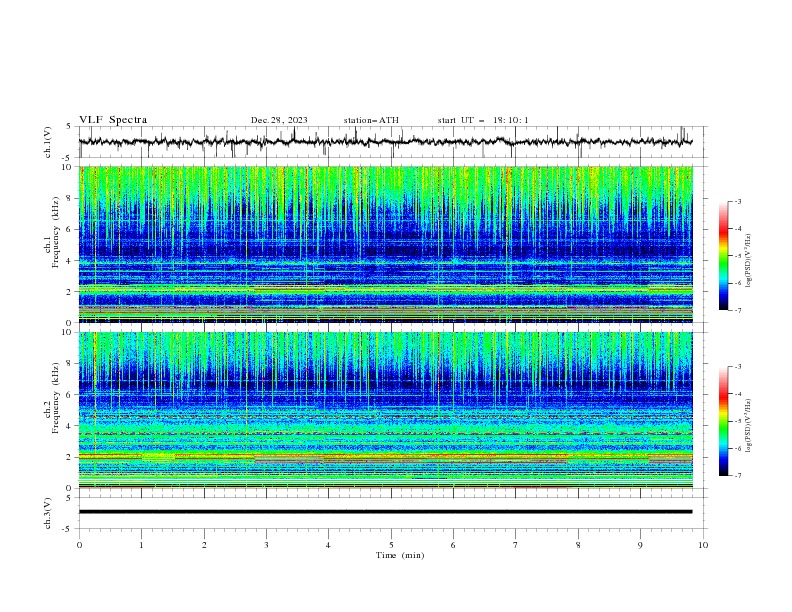
Task: Click the "-4" tick on ch.2 colorbar
Action: click(738, 394)
